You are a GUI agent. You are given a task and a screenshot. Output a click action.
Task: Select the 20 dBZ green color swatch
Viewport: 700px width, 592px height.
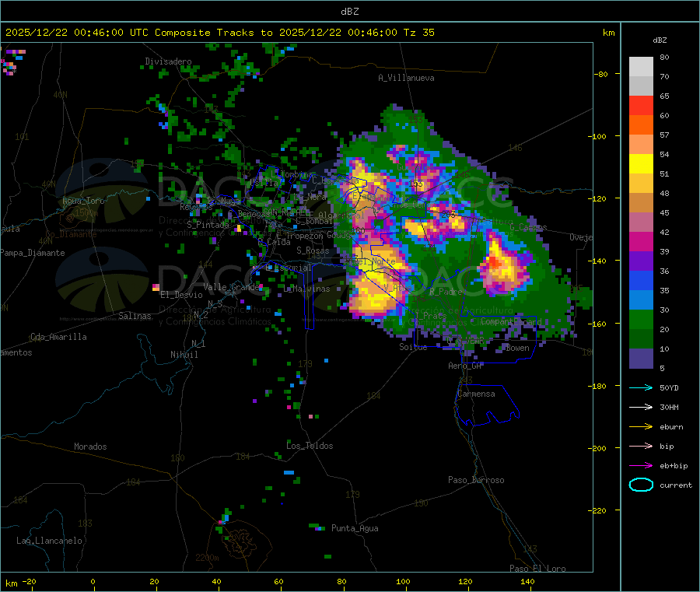[641, 319]
